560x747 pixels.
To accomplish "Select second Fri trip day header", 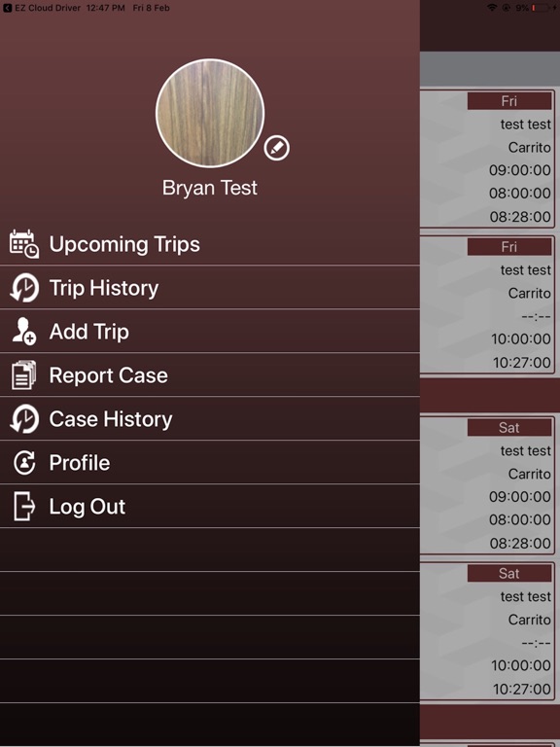I will (x=509, y=247).
